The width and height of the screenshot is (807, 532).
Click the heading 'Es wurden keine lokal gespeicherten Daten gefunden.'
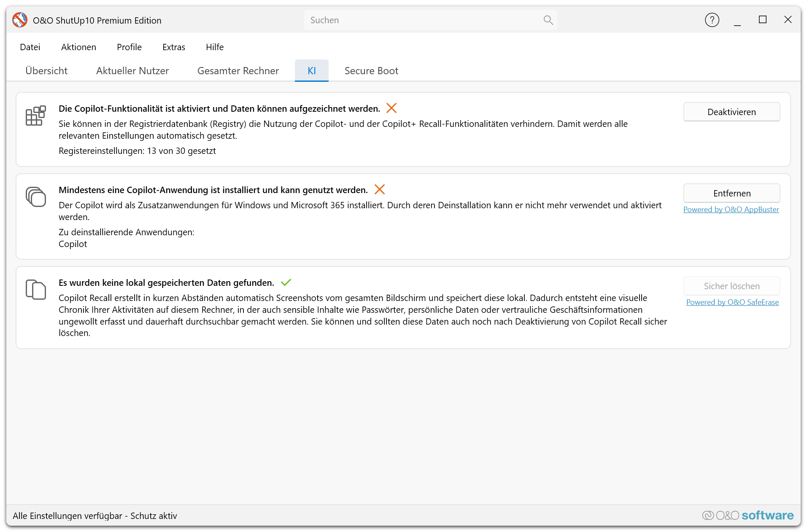click(166, 283)
